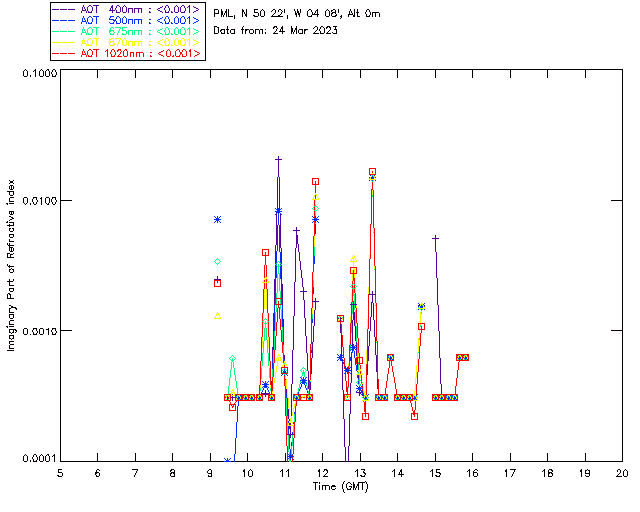640x512 pixels.
Task: Click the legend entry AOT 870nm
Action: click(x=126, y=42)
